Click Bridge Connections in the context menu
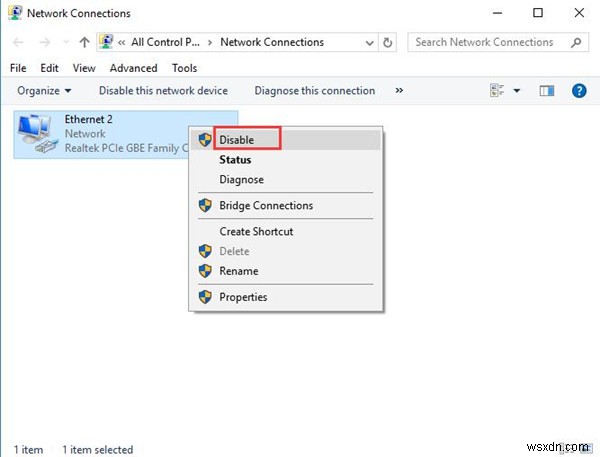Screen dimensions: 600x457 coord(266,206)
